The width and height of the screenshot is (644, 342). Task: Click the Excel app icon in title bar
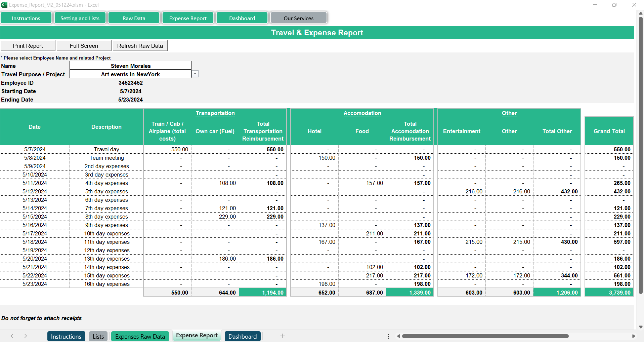(x=4, y=5)
